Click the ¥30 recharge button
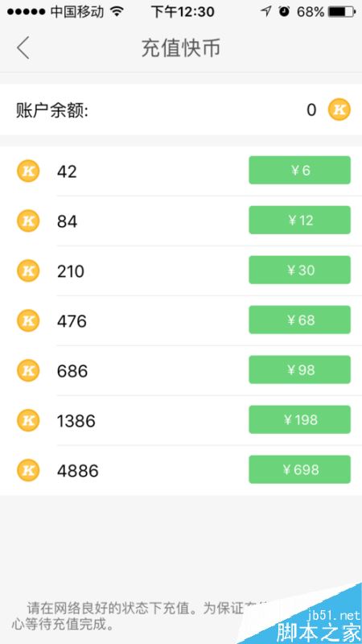 pyautogui.click(x=299, y=270)
